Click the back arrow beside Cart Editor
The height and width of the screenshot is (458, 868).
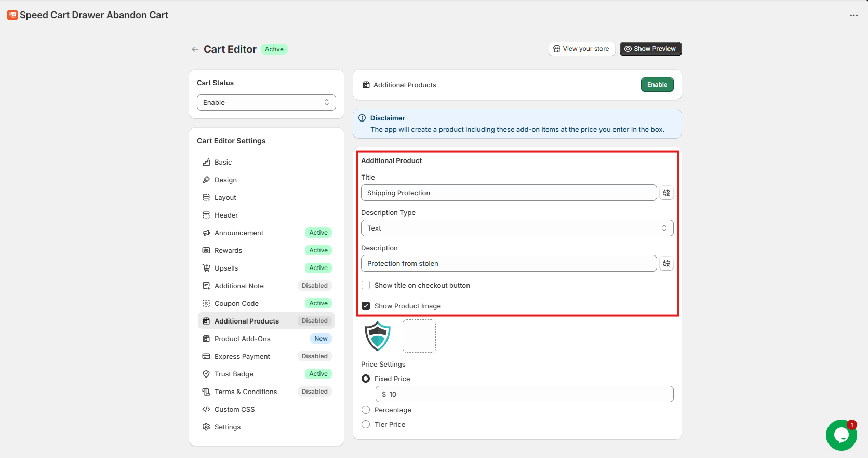pos(195,49)
